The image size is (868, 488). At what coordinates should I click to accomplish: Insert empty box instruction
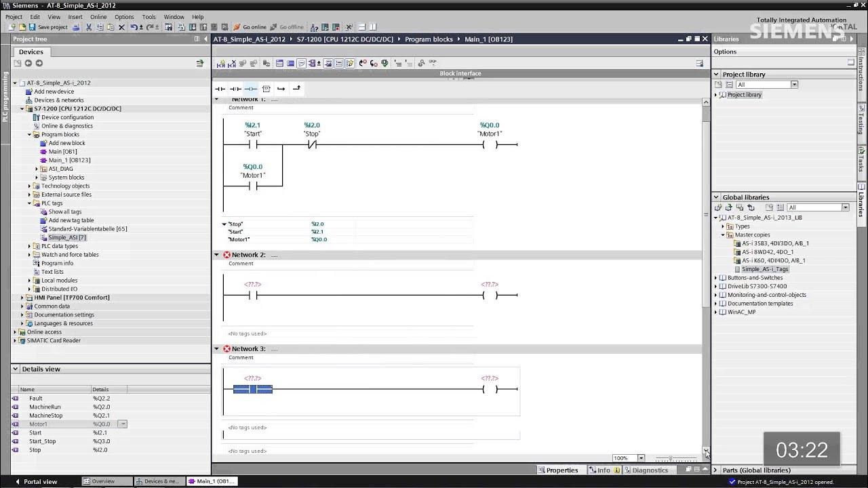[x=266, y=89]
